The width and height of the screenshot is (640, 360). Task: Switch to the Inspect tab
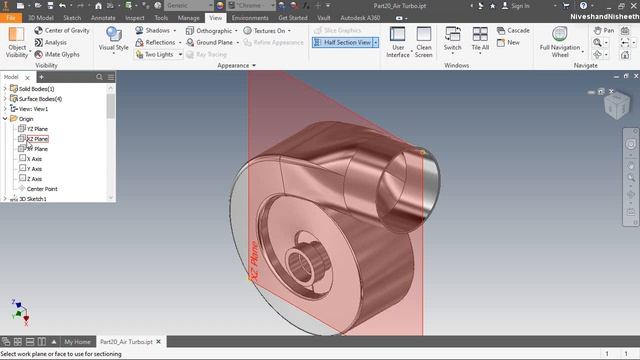135,18
